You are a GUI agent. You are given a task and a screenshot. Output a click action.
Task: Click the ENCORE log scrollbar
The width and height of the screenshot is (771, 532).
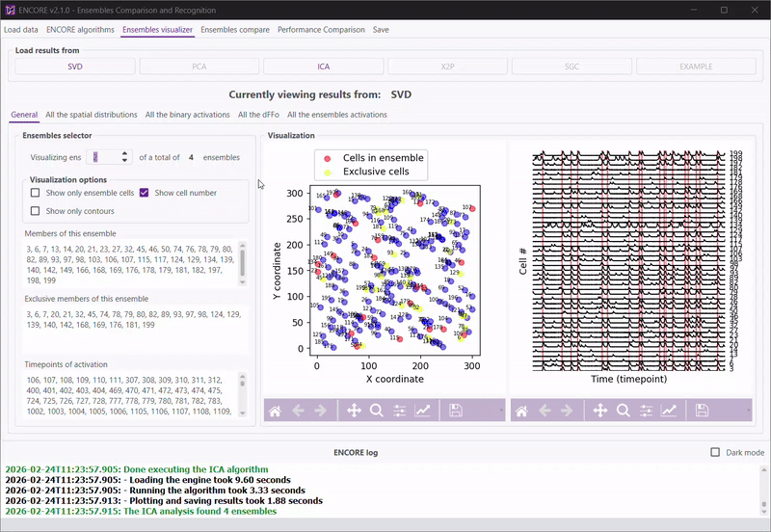coord(763,491)
